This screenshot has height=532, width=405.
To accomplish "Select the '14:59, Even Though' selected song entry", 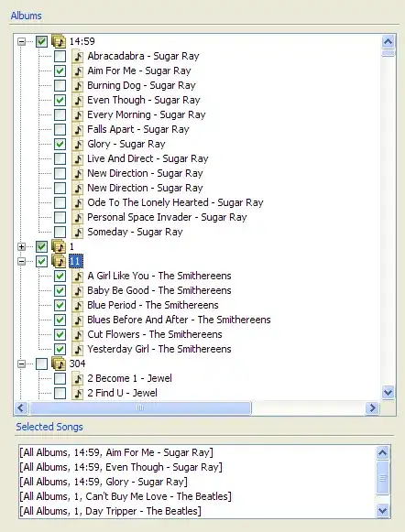I will [x=121, y=467].
